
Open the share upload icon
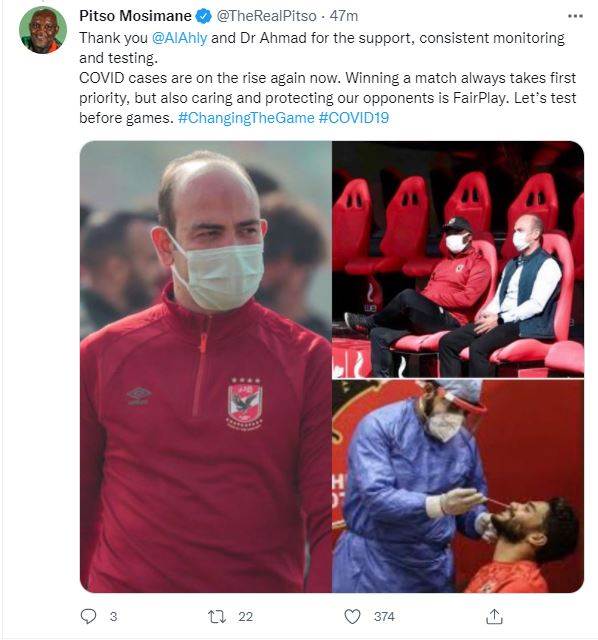coord(494,616)
